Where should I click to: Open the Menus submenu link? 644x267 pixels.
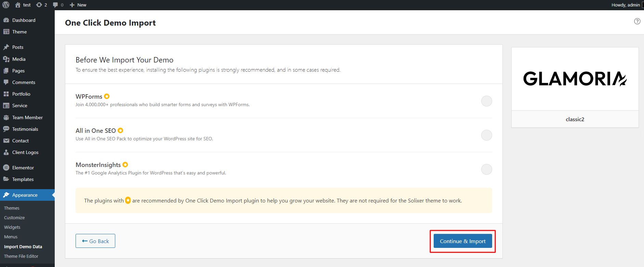(11, 237)
